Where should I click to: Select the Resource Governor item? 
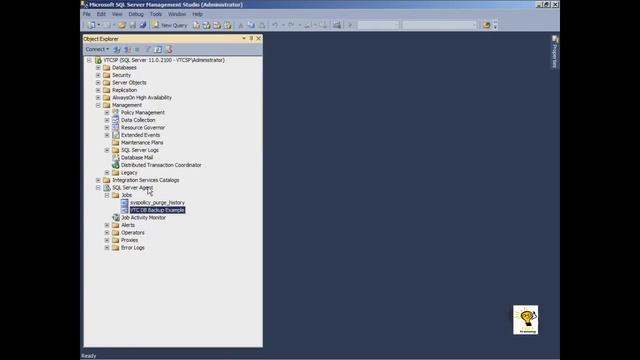(143, 128)
